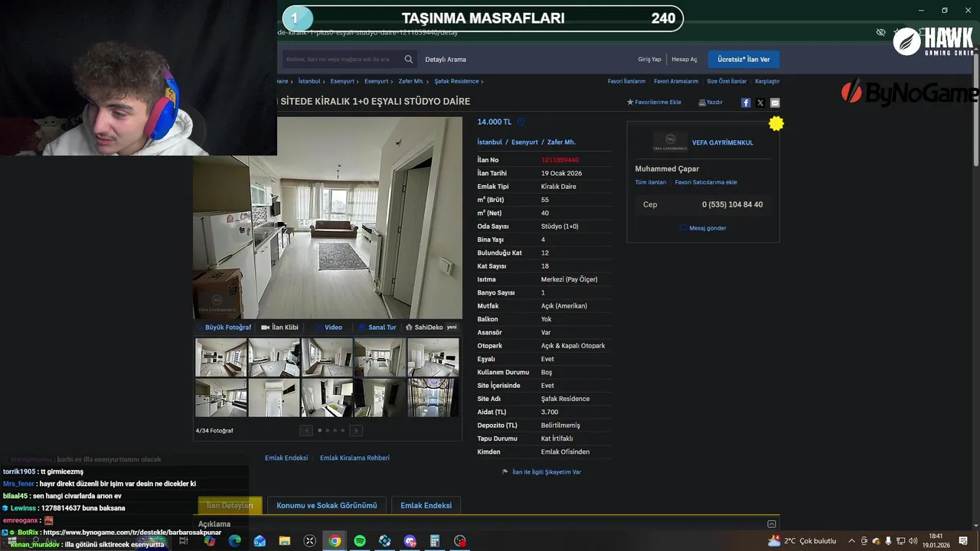View Tüm İlanları of the seller

coord(651,182)
